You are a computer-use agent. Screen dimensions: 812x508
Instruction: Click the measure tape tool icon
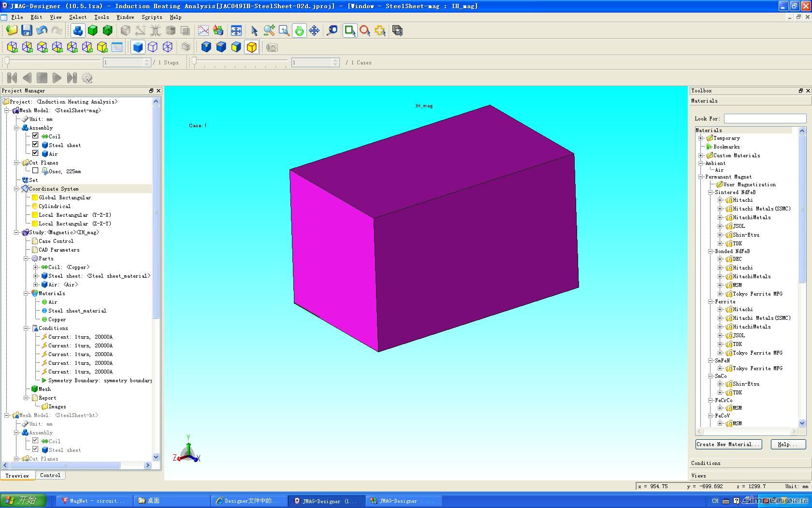(x=333, y=30)
